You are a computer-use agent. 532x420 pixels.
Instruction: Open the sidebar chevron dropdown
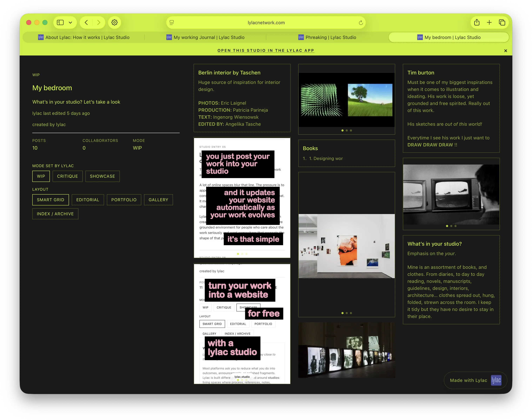click(71, 22)
